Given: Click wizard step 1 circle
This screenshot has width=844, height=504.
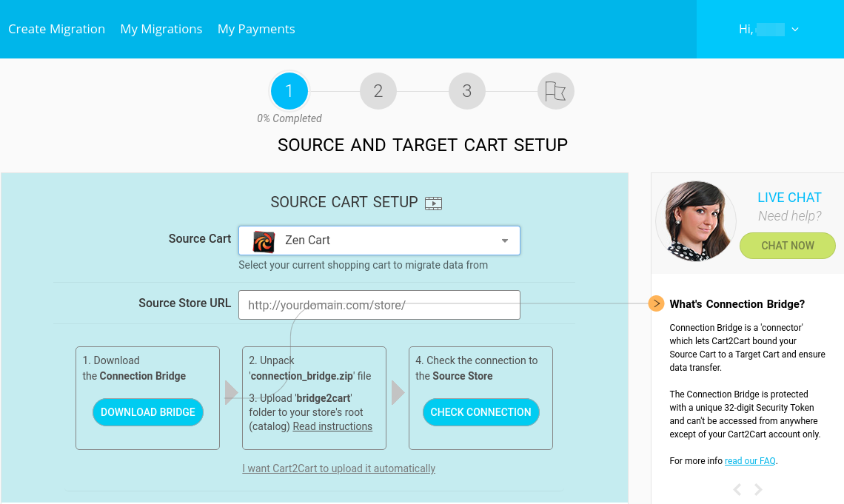Looking at the screenshot, I should tap(289, 91).
